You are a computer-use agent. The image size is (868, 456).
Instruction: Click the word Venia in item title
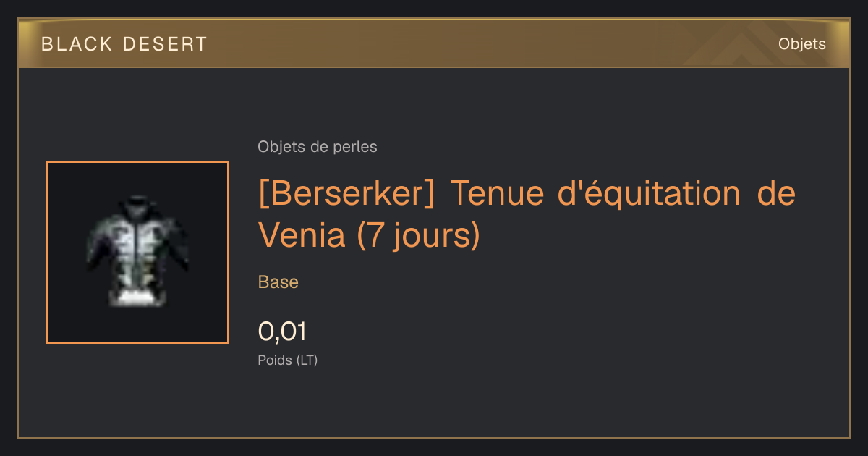click(302, 235)
